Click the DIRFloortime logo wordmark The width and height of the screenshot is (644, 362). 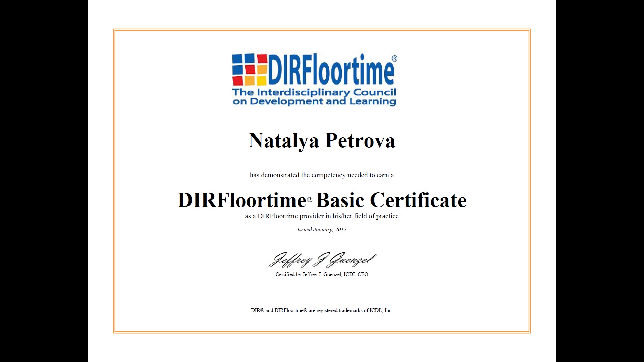(x=331, y=70)
